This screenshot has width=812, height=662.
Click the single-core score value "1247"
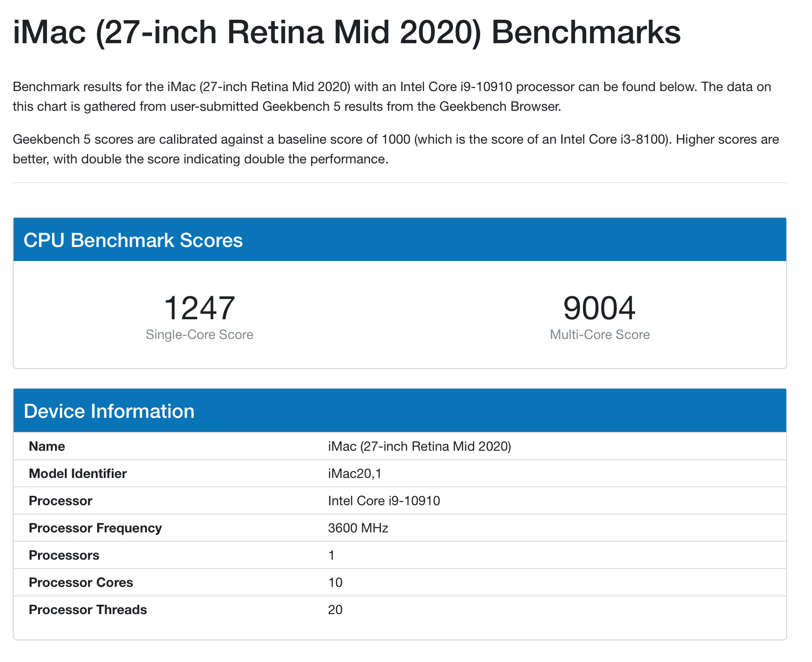(199, 308)
